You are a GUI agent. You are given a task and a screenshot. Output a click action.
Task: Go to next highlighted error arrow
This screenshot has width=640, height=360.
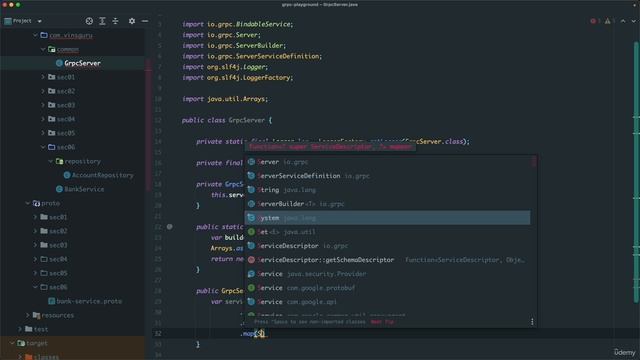click(x=634, y=21)
